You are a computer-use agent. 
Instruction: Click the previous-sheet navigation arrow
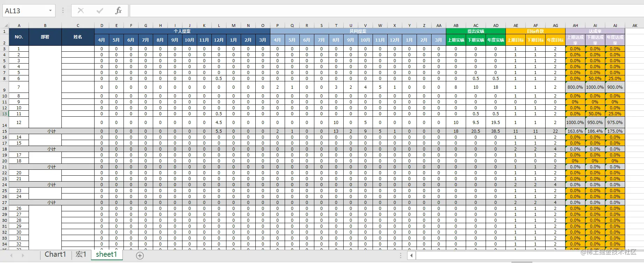[12, 256]
